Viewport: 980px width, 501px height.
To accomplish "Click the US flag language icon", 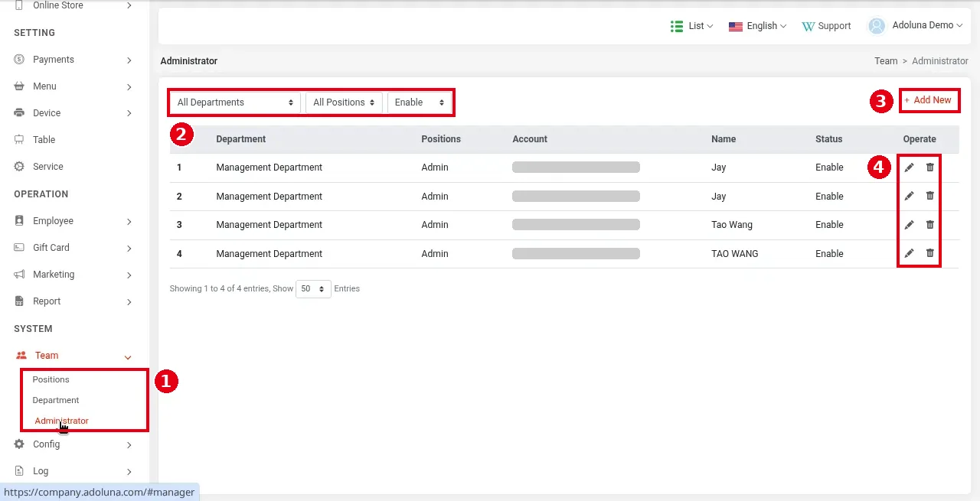I will pos(736,26).
